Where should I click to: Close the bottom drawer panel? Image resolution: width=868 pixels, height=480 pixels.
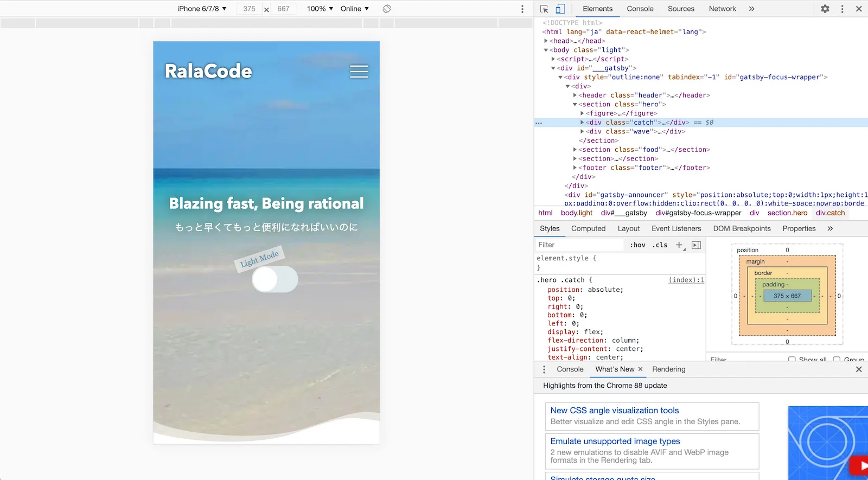click(859, 369)
